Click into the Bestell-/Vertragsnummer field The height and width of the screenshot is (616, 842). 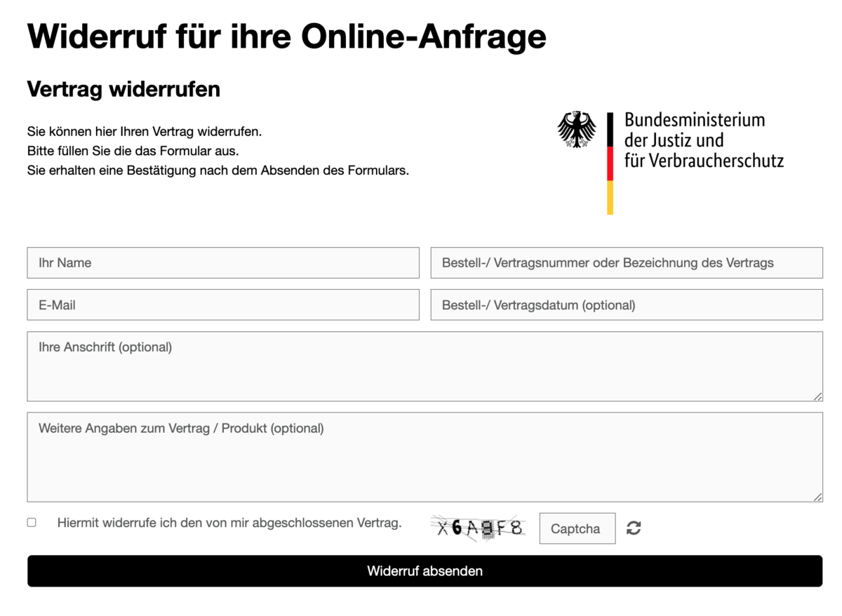coord(626,263)
